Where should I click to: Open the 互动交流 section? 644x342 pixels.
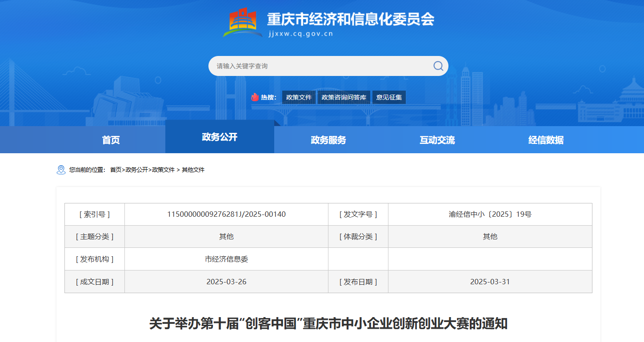436,139
